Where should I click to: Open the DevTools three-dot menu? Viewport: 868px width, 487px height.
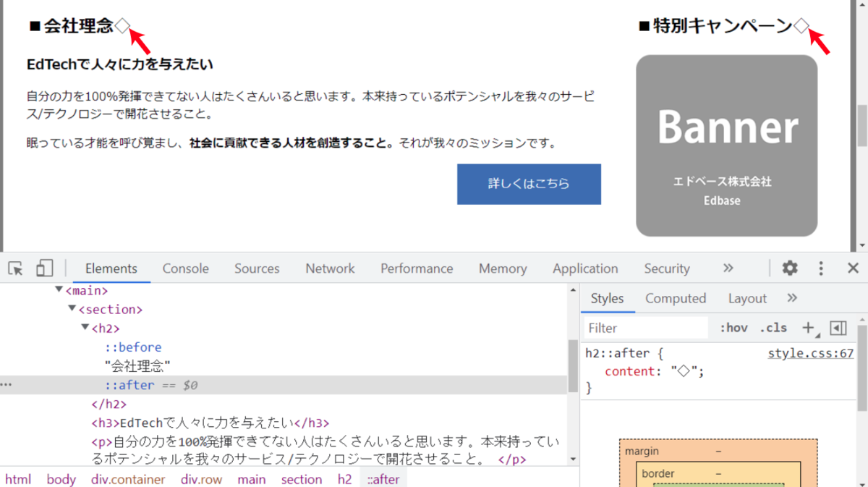821,268
